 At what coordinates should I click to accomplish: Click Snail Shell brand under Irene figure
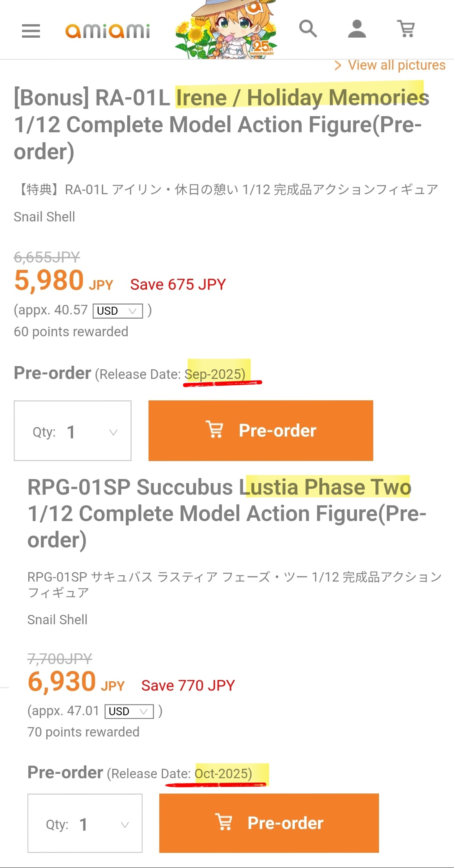tap(44, 217)
